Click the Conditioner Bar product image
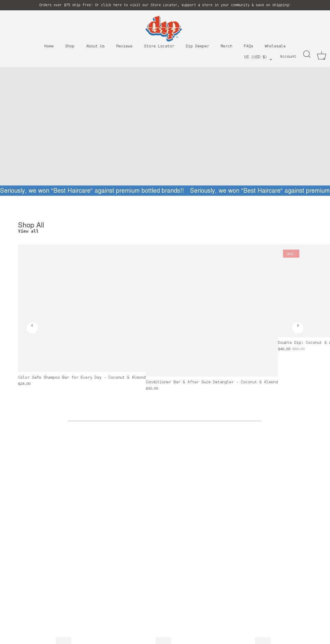This screenshot has height=644, width=330. (x=212, y=310)
